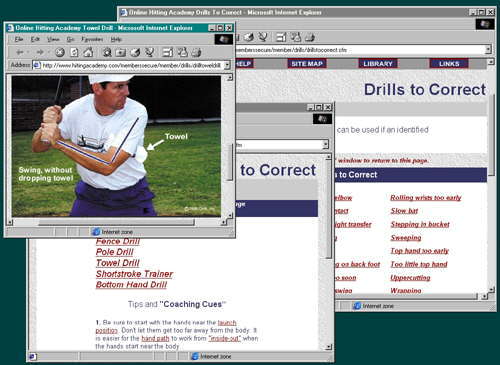Stop page loading in the Towel Drill window
Image resolution: width=500 pixels, height=365 pixels.
(x=60, y=52)
